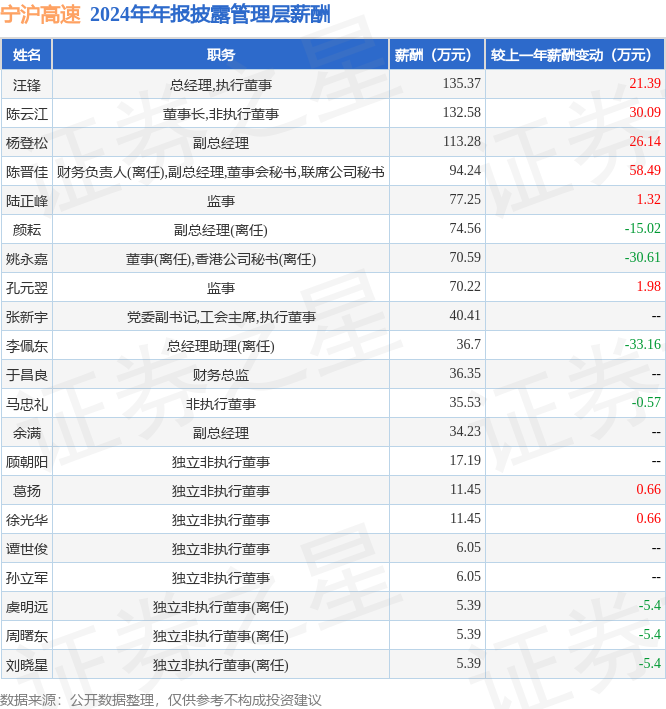Select the name cell 余满
Image resolution: width=666 pixels, height=709 pixels.
pos(27,432)
